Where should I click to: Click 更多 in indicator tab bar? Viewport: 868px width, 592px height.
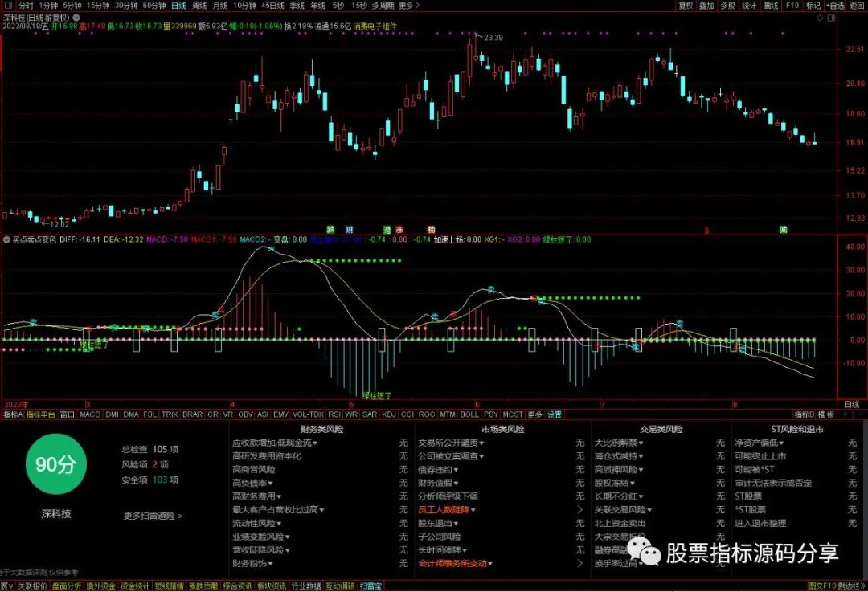tap(534, 414)
